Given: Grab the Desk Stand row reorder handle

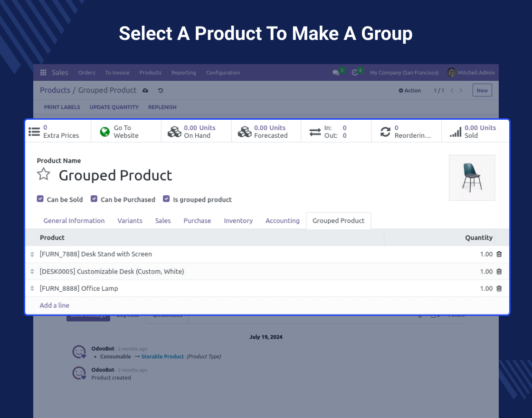Looking at the screenshot, I should point(32,254).
